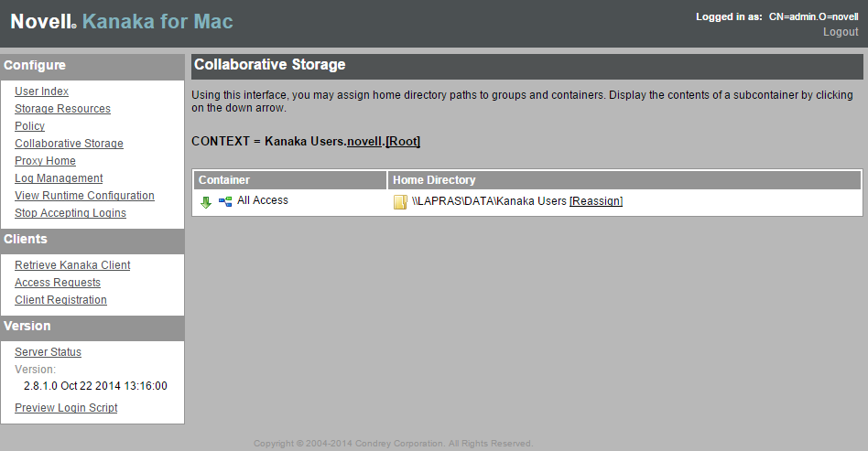Log out of the admin session
Image resolution: width=868 pixels, height=451 pixels.
tap(841, 32)
